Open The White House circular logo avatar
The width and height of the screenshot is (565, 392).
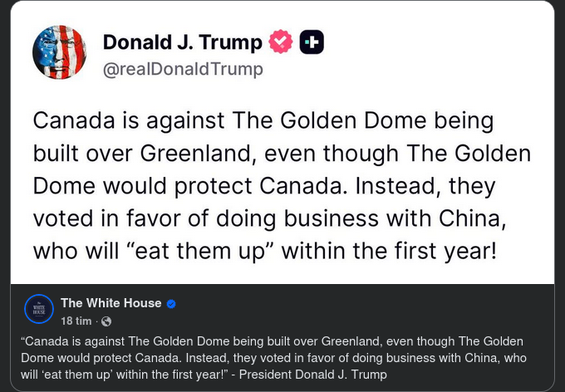39,309
